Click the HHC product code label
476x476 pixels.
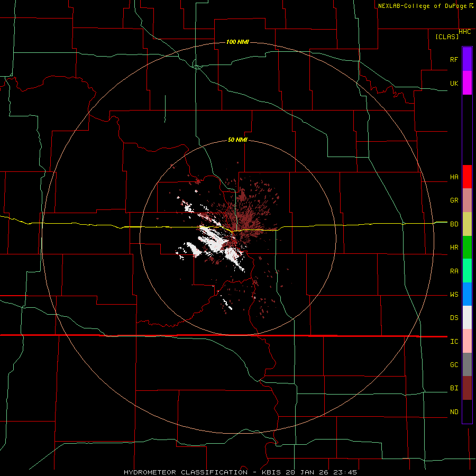point(465,32)
